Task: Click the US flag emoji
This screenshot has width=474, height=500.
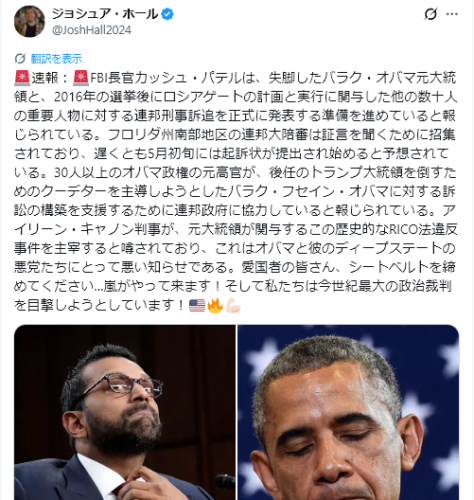Action: click(x=197, y=305)
